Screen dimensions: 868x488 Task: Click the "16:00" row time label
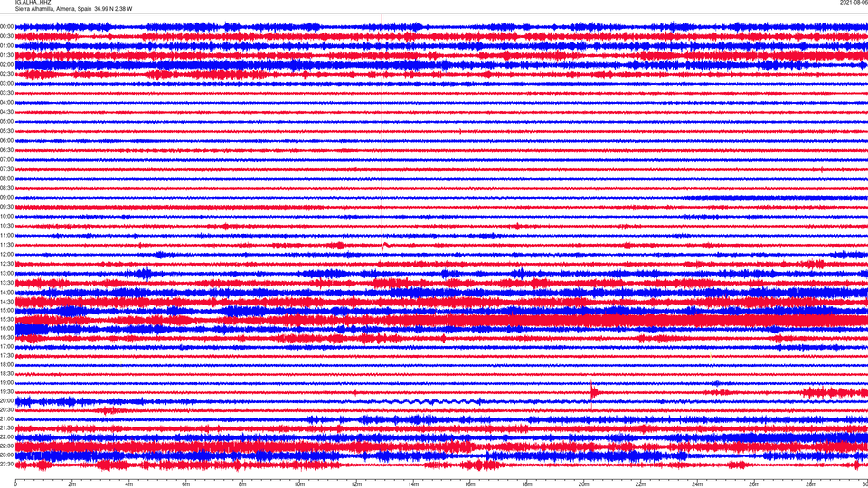click(x=6, y=329)
